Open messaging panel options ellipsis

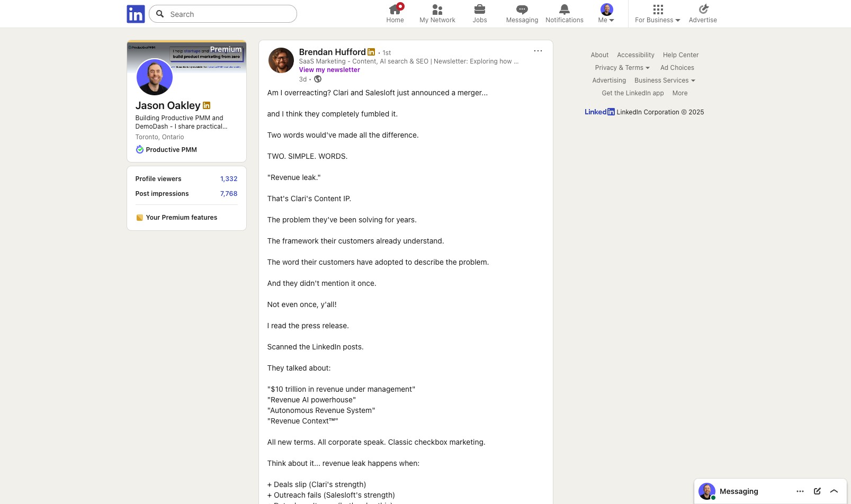click(x=800, y=491)
